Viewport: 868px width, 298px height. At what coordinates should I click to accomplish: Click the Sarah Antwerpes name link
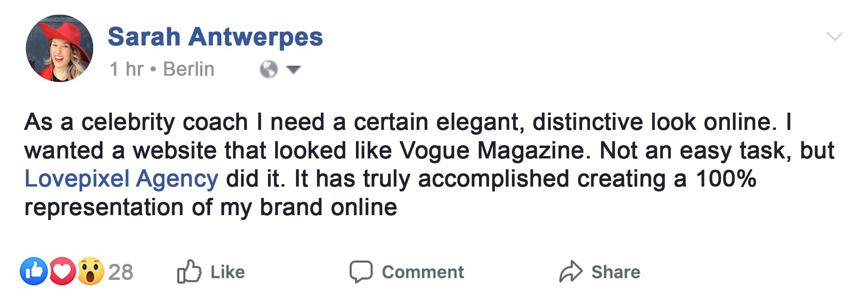pos(215,37)
